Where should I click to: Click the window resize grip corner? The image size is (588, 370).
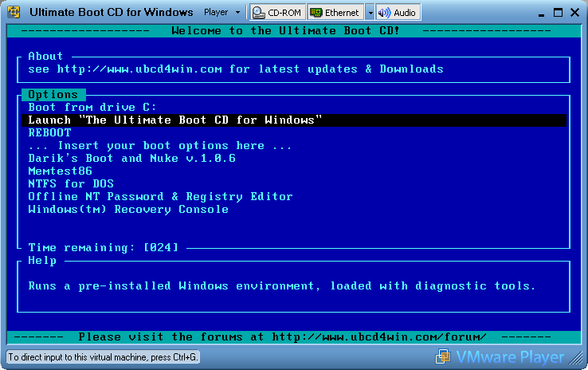coord(576,358)
